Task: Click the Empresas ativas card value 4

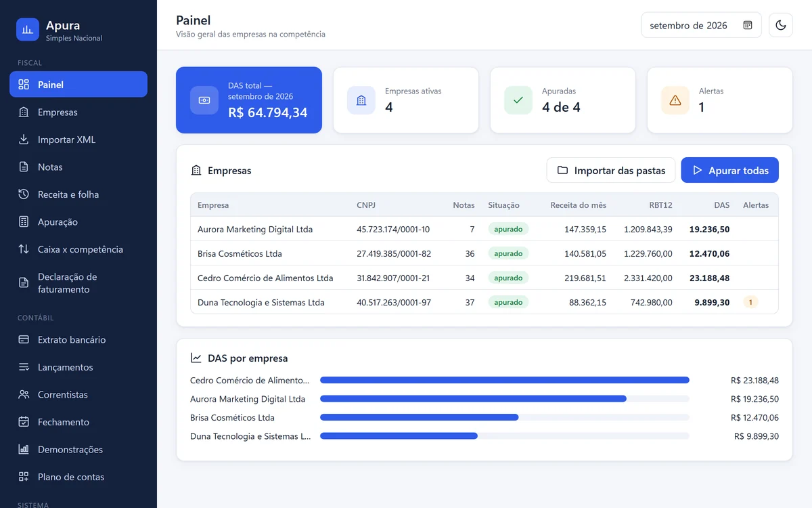Action: 389,107
